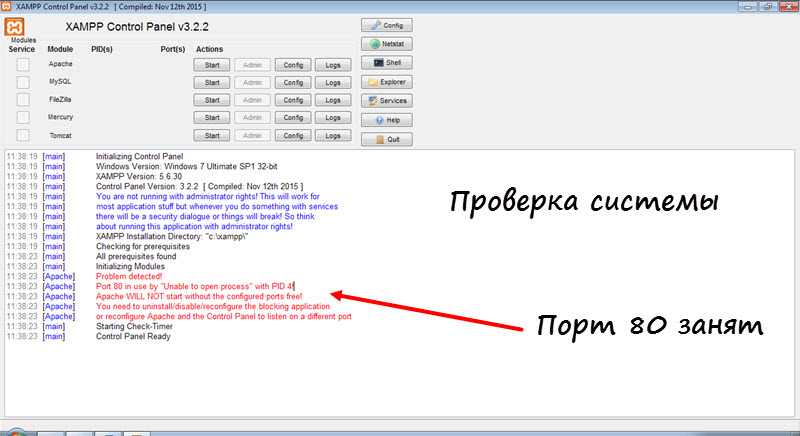Click the 'Port 80 in use' log line
The image size is (800, 436).
pyautogui.click(x=195, y=286)
